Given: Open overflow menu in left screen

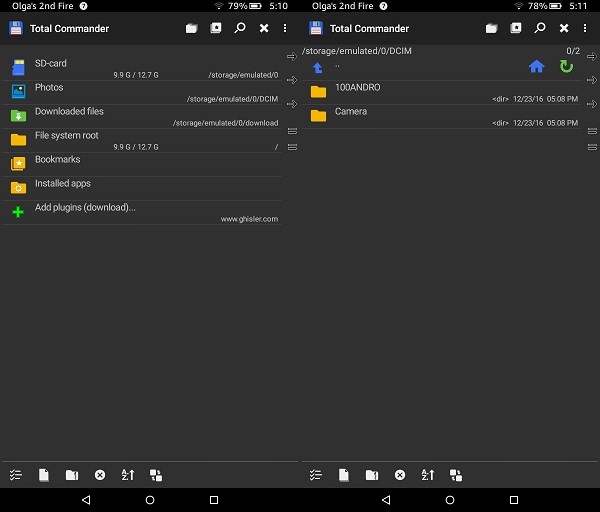Looking at the screenshot, I should [285, 28].
